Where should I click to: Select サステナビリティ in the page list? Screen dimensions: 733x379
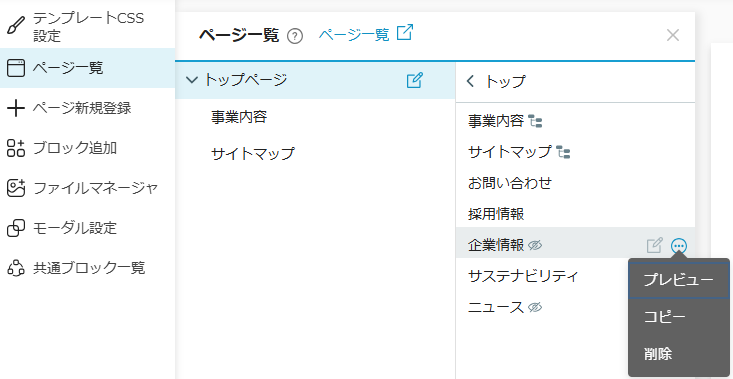[x=523, y=276]
